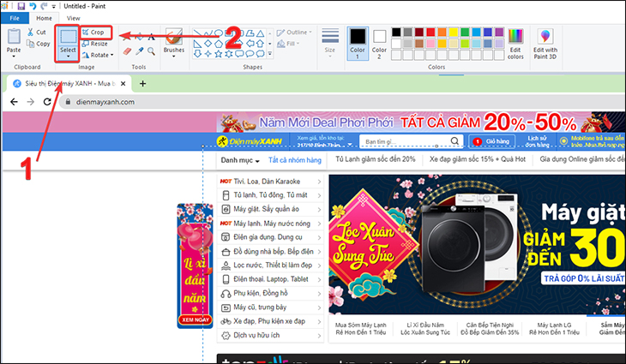Click the browser reload button
This screenshot has height=364, width=626.
coord(47,102)
